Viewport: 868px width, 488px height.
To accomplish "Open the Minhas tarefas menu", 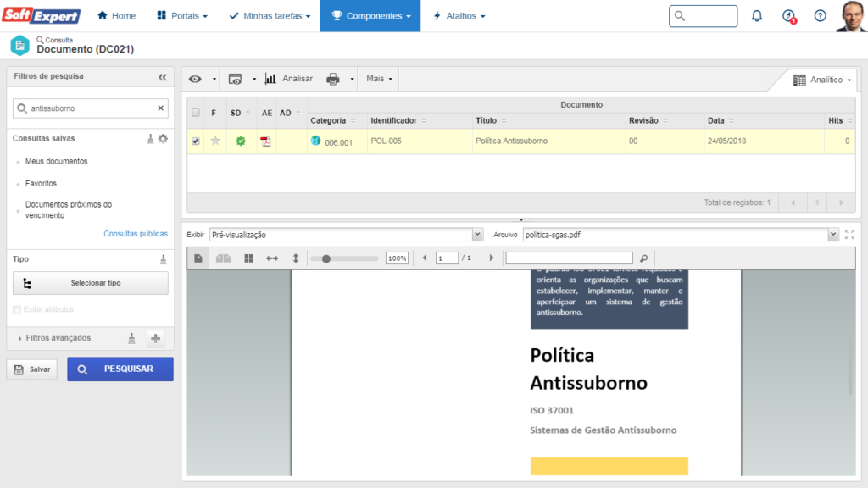I will click(x=270, y=16).
